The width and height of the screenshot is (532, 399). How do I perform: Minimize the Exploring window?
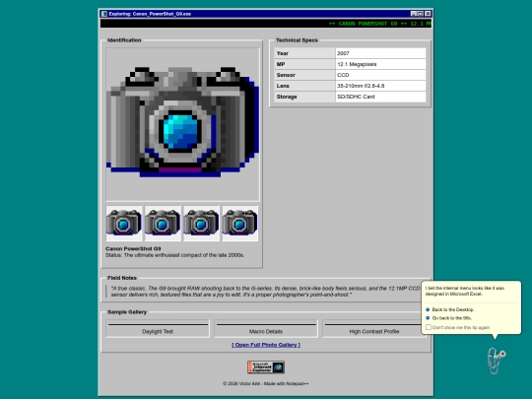[x=414, y=14]
